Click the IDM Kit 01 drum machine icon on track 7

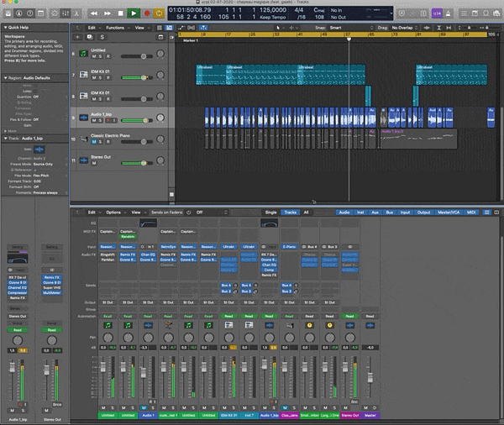click(x=83, y=76)
